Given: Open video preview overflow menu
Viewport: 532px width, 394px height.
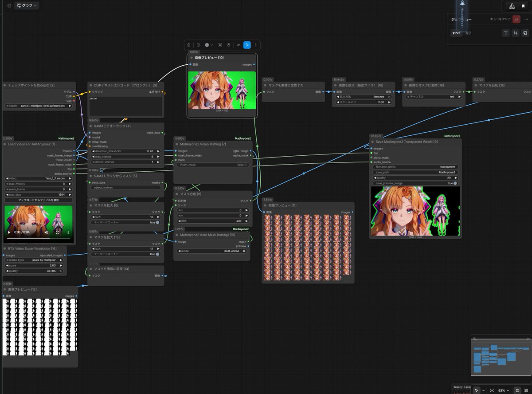Looking at the screenshot, I should tap(68, 232).
